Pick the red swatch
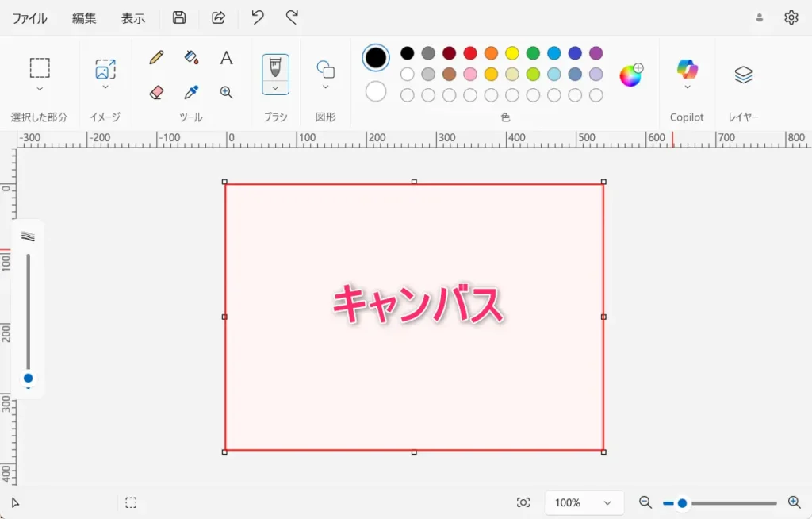 click(470, 53)
